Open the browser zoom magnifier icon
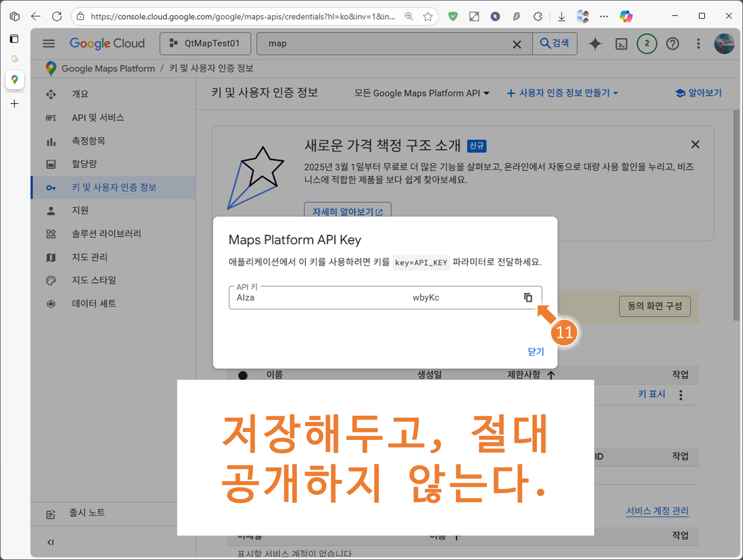The width and height of the screenshot is (743, 560). coord(409,16)
